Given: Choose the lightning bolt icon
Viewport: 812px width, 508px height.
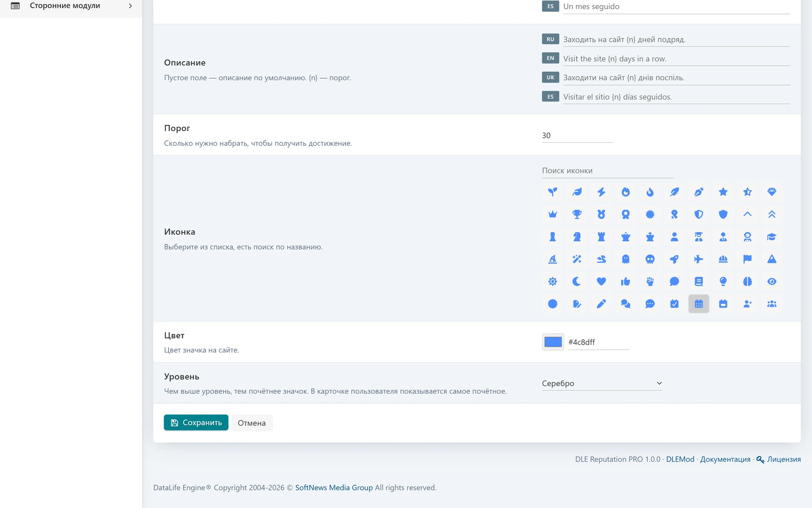Looking at the screenshot, I should 601,192.
